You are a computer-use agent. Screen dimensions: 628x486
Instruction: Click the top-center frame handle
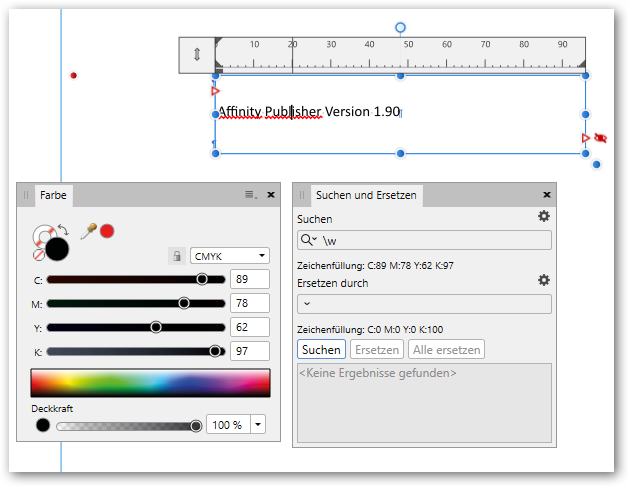tap(400, 75)
